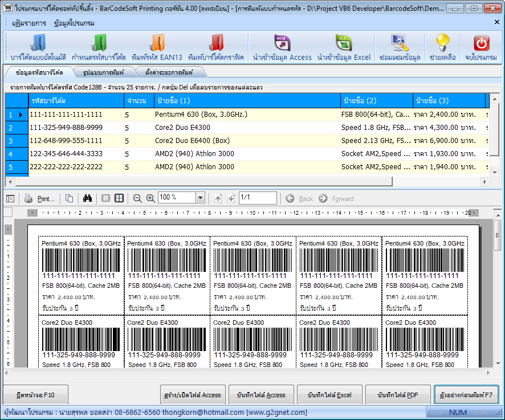Close the inner document with the X
This screenshot has height=420, width=505.
click(x=496, y=22)
